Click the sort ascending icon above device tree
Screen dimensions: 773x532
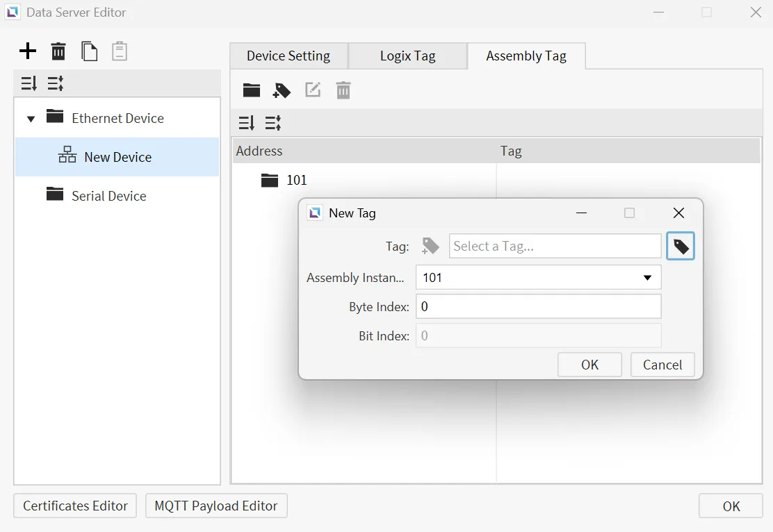(x=29, y=84)
